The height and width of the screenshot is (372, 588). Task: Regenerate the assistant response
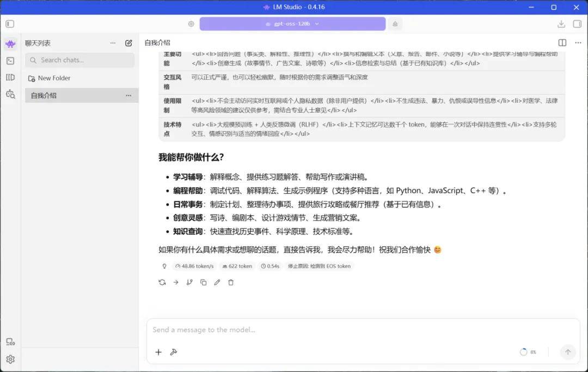click(162, 282)
